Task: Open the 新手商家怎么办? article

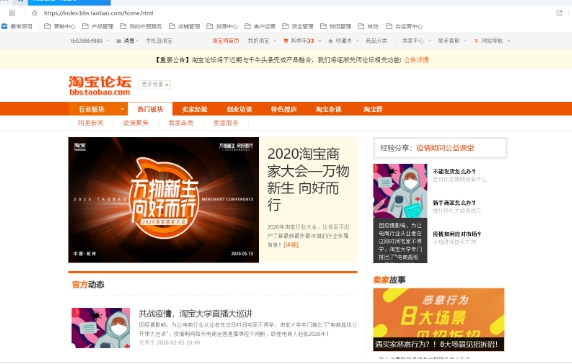Action: pyautogui.click(x=454, y=202)
